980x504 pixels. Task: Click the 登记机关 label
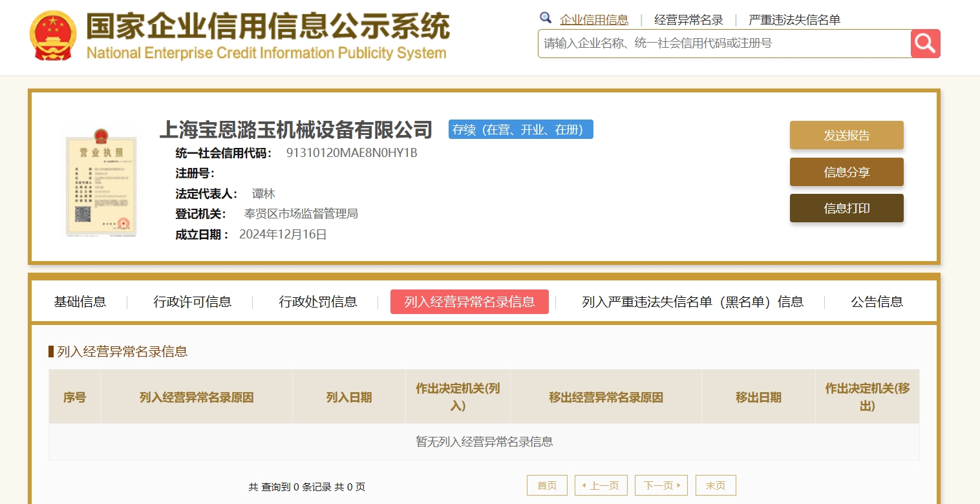[x=200, y=214]
